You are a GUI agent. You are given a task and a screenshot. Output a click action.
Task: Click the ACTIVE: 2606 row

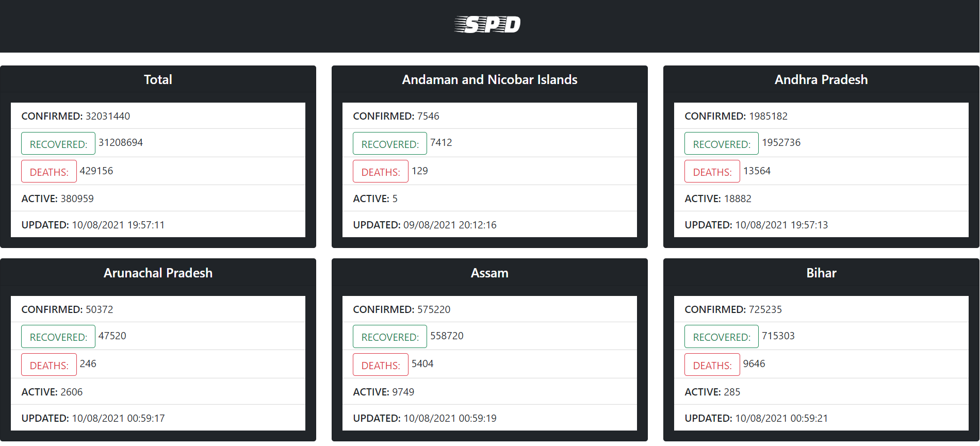pos(158,392)
